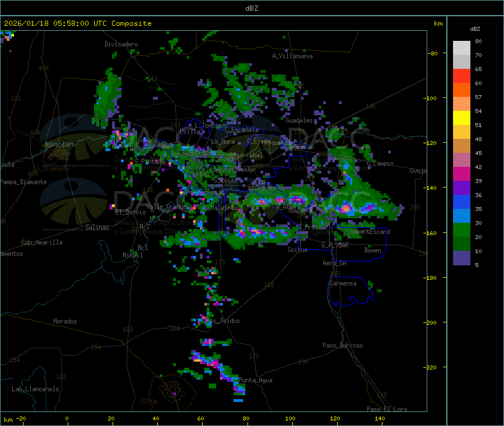Select the orange 57 dBZ legend swatch
This screenshot has height=426, width=504.
(x=461, y=90)
